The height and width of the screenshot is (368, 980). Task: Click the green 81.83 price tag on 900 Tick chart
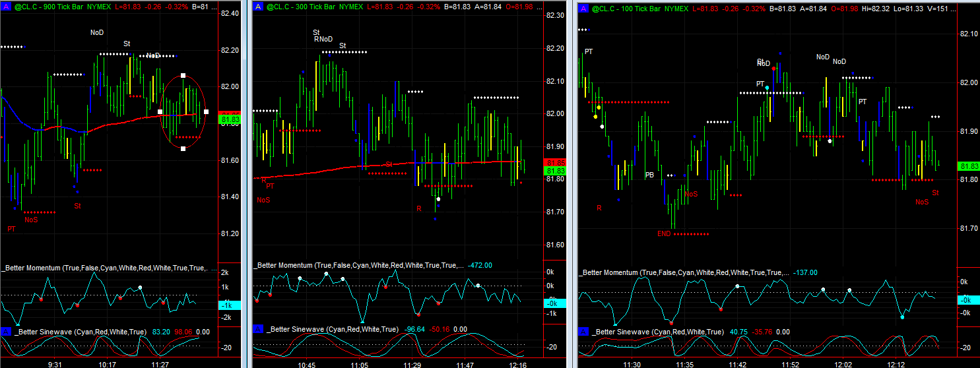pos(230,120)
